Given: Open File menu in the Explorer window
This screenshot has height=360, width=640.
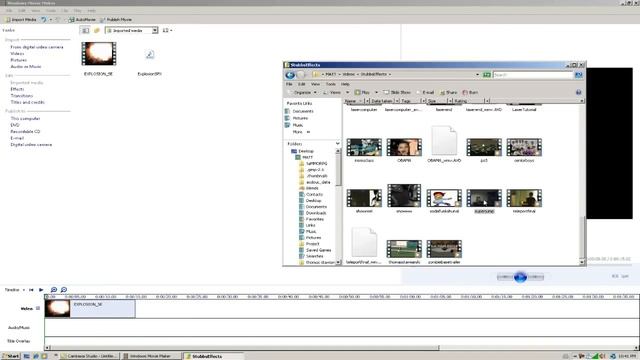Looking at the screenshot, I should pyautogui.click(x=289, y=84).
